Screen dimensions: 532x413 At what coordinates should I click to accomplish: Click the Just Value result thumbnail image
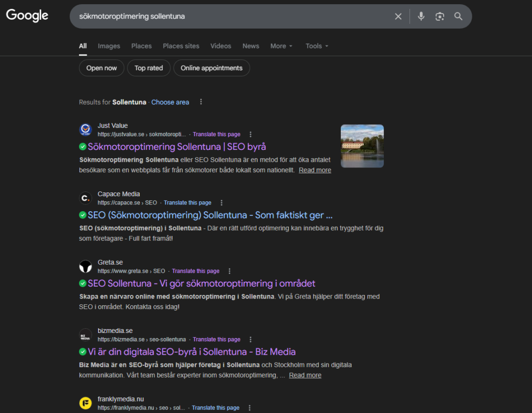pyautogui.click(x=362, y=146)
